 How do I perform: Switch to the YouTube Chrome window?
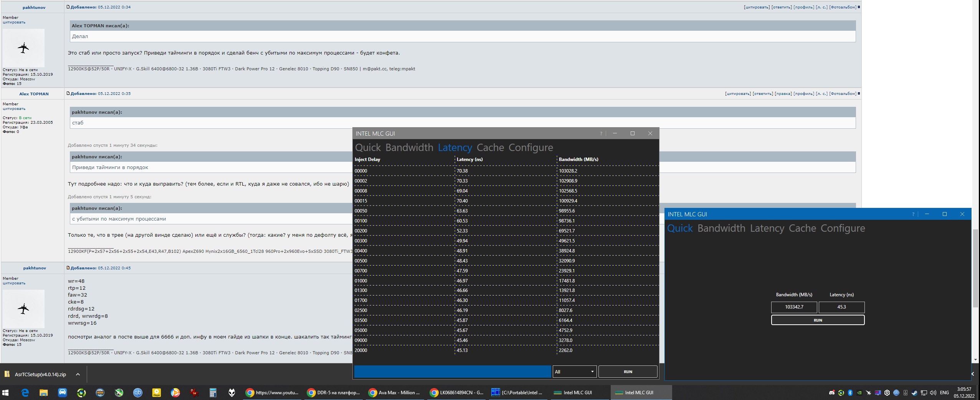273,392
